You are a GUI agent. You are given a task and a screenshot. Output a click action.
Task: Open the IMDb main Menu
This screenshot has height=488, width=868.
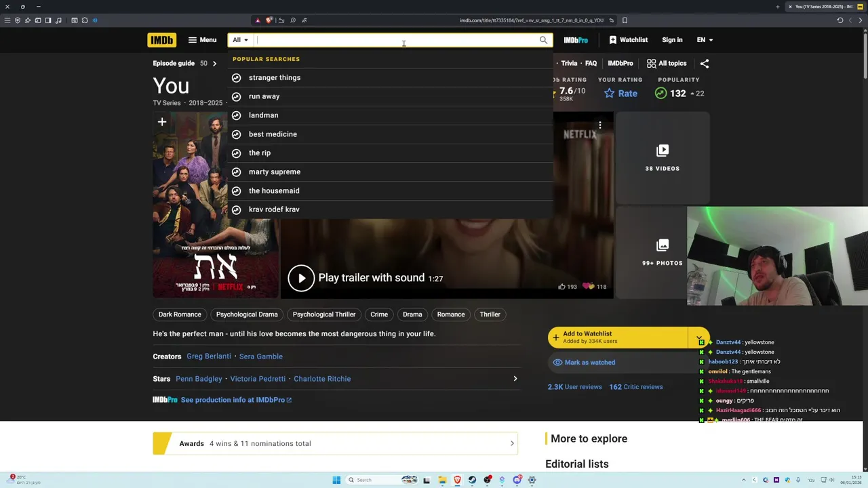(202, 40)
